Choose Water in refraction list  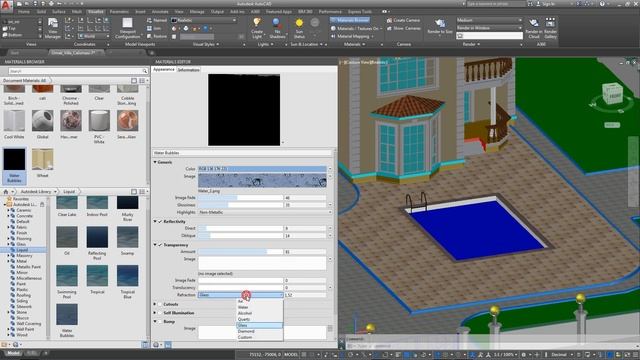[260, 307]
